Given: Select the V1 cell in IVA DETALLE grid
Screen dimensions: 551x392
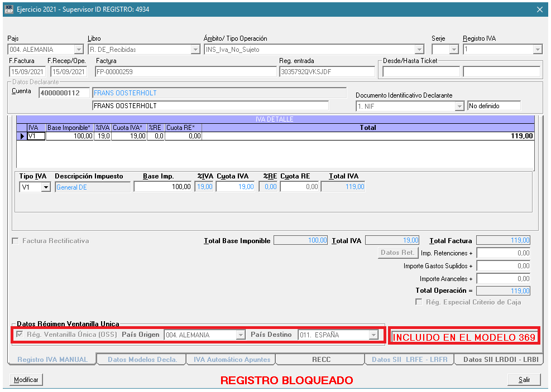Looking at the screenshot, I should [36, 136].
